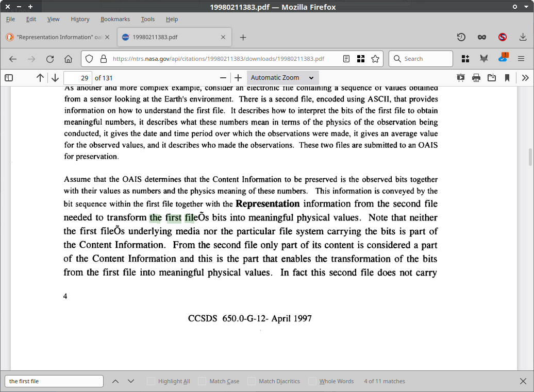Enable Highlight All checkbox
This screenshot has width=534, height=392.
click(151, 381)
